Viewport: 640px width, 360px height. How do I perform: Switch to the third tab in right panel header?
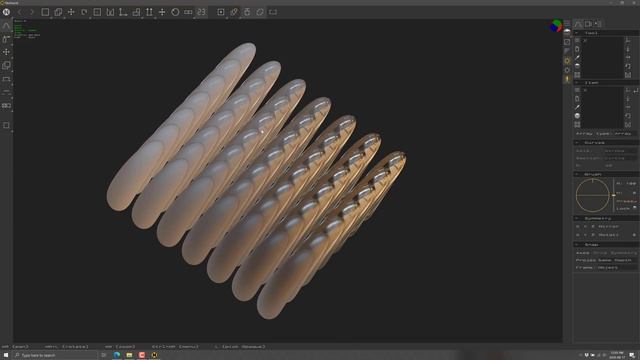coord(598,24)
